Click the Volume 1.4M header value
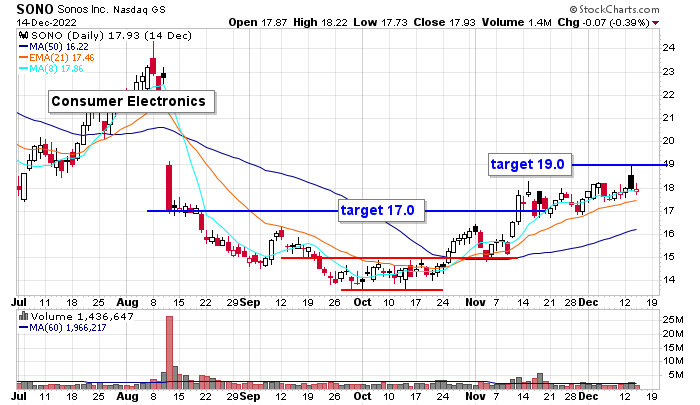 (x=517, y=22)
